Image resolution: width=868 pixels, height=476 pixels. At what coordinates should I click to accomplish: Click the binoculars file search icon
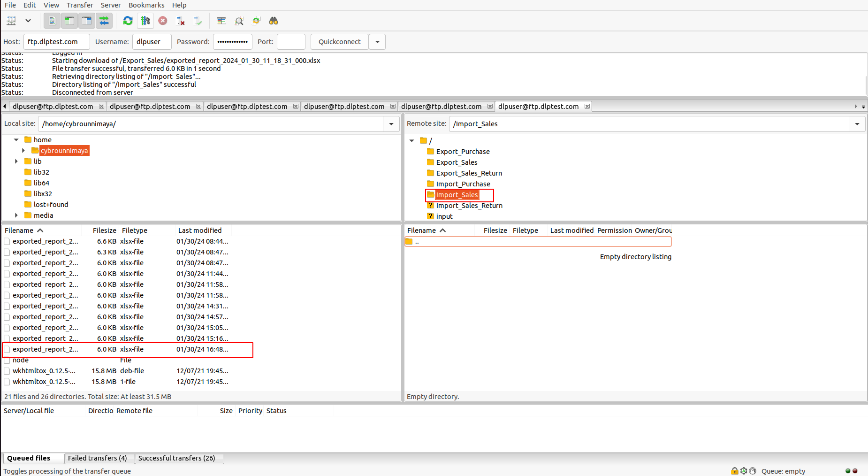coord(274,21)
